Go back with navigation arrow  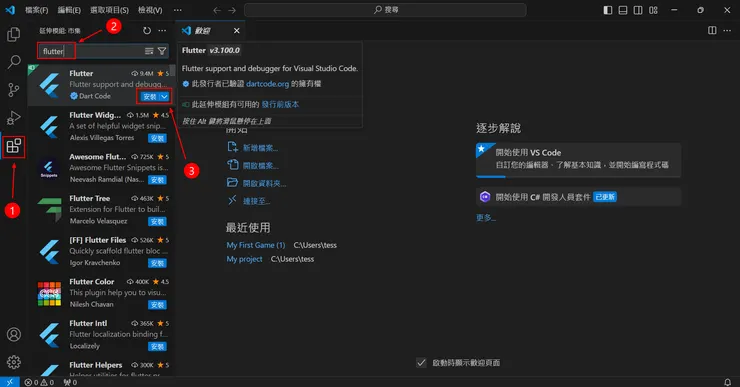pyautogui.click(x=217, y=10)
